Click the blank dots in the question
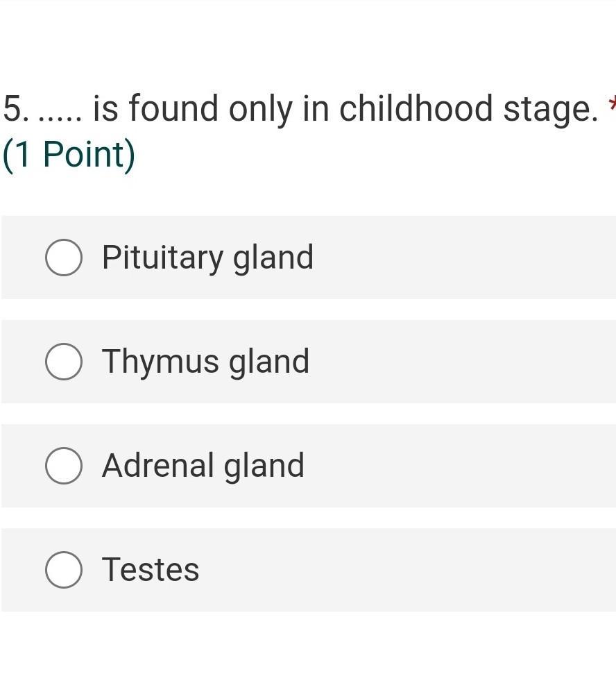Viewport: 616px width, 699px height. (x=61, y=118)
